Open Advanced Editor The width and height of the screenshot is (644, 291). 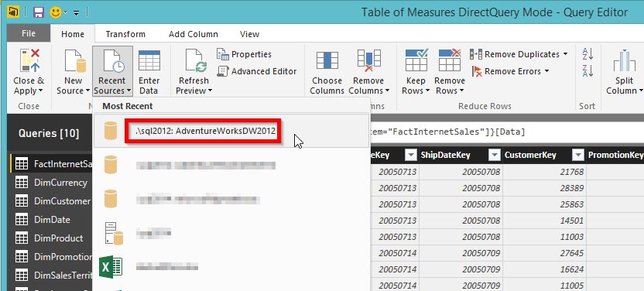[257, 71]
